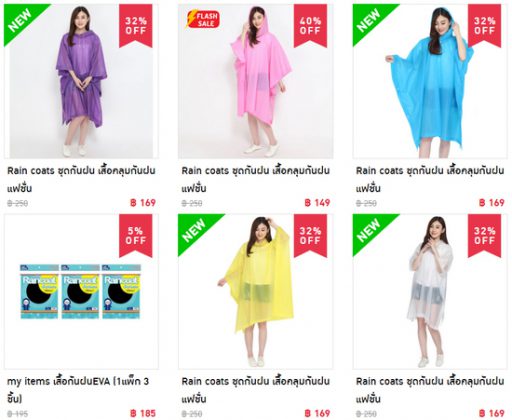
Task: Click the Flash Sale badge on pink raincoat
Action: click(x=203, y=19)
